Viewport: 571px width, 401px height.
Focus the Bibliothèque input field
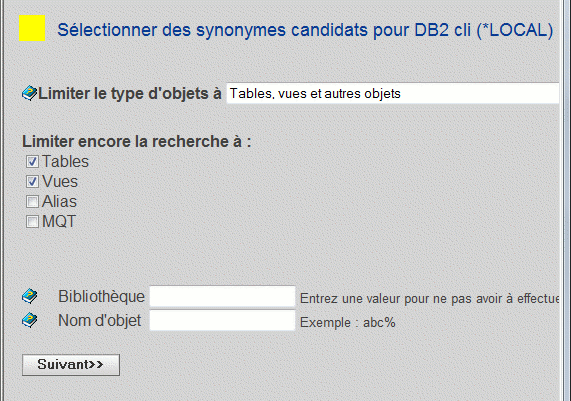point(222,296)
